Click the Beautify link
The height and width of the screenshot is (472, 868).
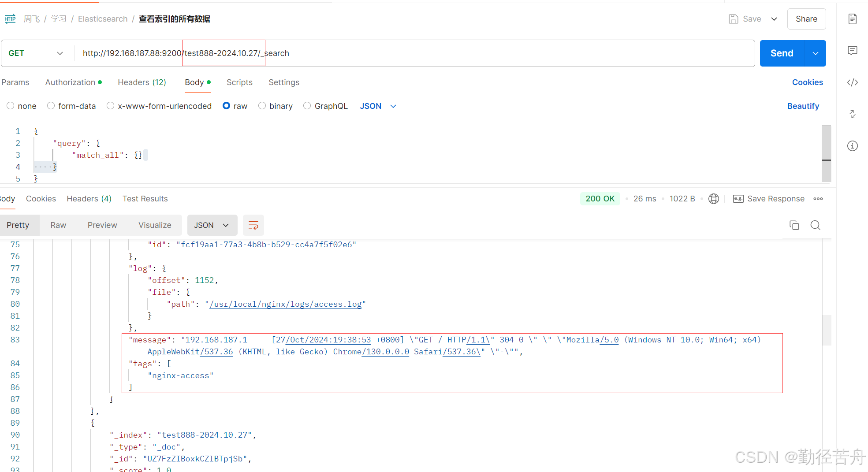(803, 106)
